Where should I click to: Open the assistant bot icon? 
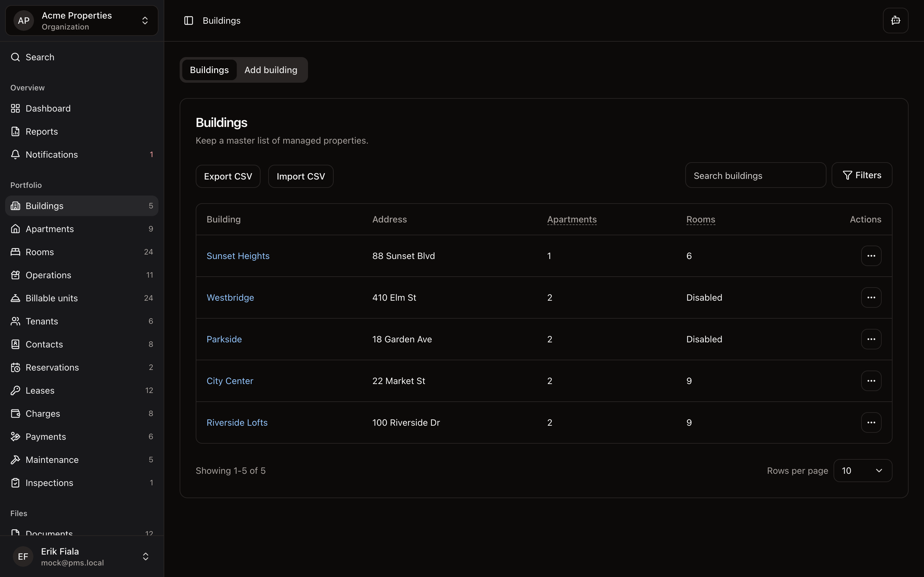click(x=895, y=21)
